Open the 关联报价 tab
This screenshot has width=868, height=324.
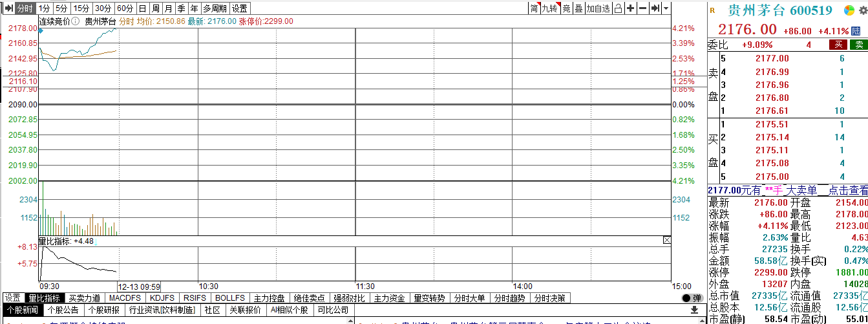[x=245, y=310]
